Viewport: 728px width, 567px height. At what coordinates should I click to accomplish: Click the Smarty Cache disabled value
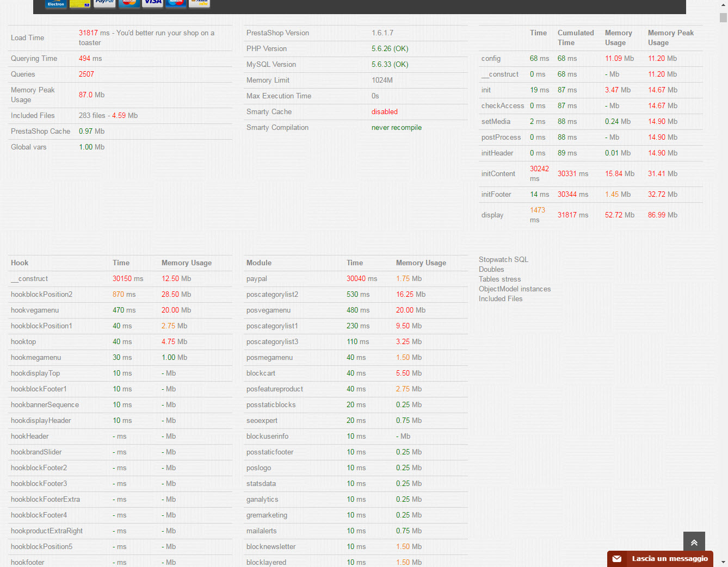(x=385, y=112)
